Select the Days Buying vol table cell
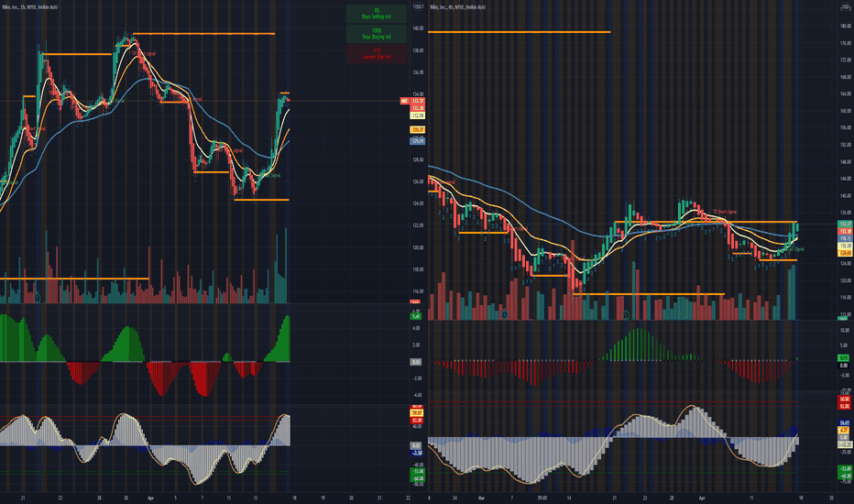 click(377, 34)
